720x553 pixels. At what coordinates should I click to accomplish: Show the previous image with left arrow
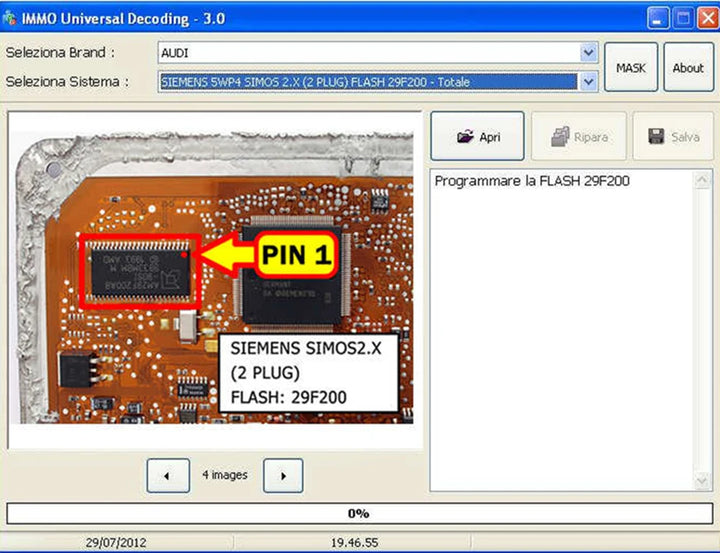coord(167,476)
